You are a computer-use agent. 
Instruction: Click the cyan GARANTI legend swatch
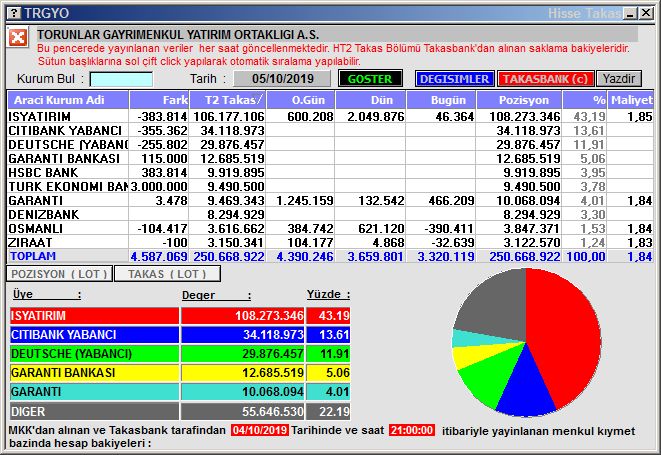[94, 391]
